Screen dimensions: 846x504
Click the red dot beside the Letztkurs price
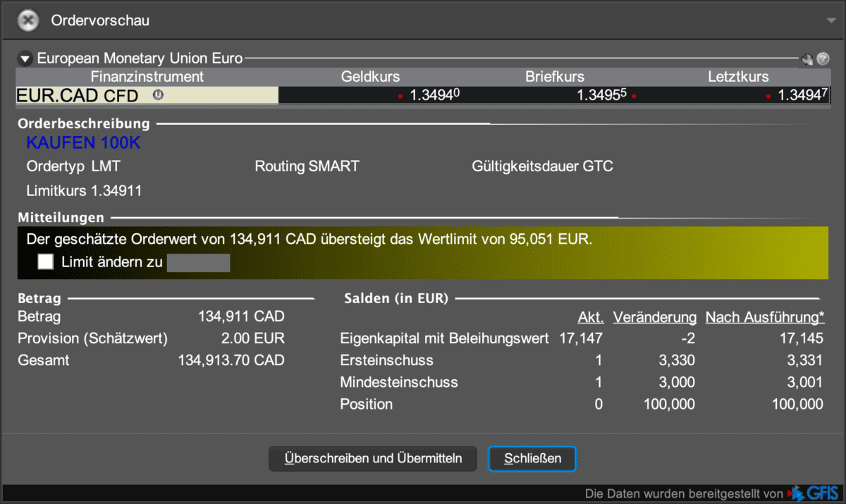click(768, 94)
